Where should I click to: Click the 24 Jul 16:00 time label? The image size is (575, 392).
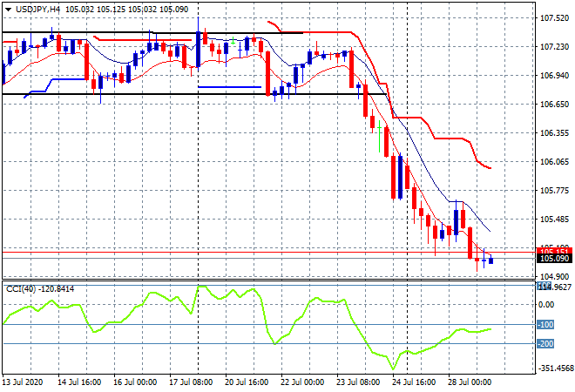[x=414, y=382]
